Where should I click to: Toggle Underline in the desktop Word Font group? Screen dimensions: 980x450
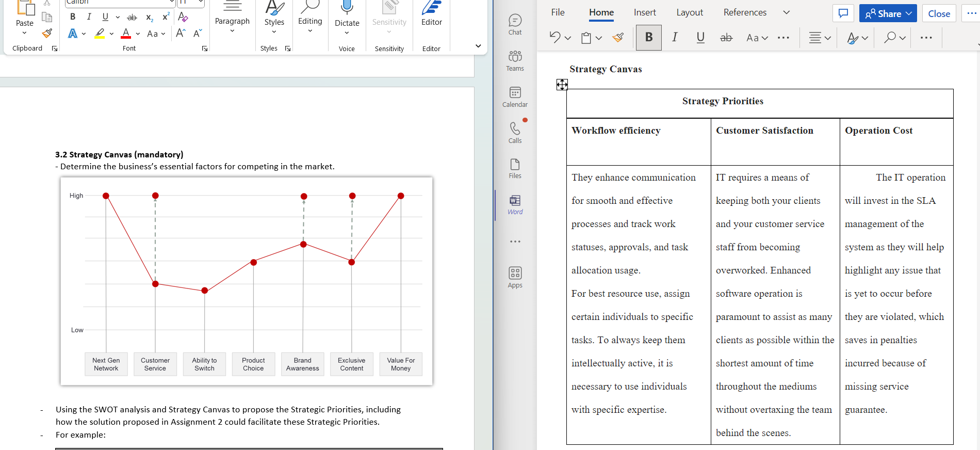pos(105,17)
